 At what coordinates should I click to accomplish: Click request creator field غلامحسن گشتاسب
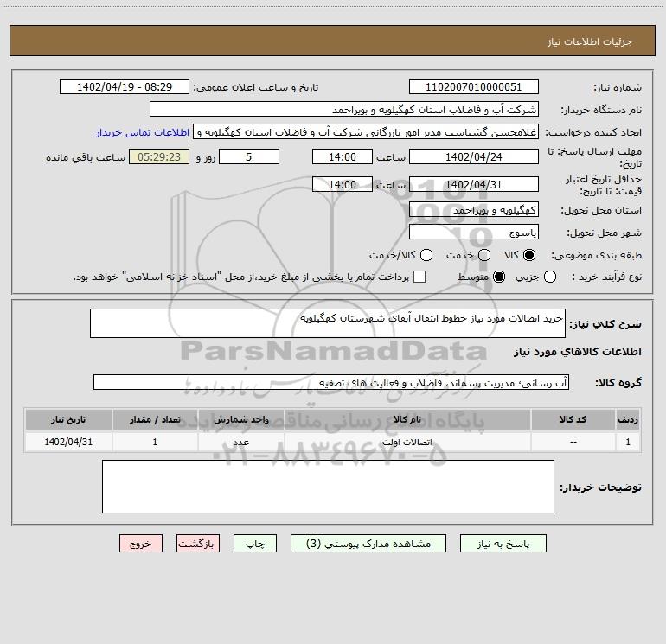click(366, 132)
